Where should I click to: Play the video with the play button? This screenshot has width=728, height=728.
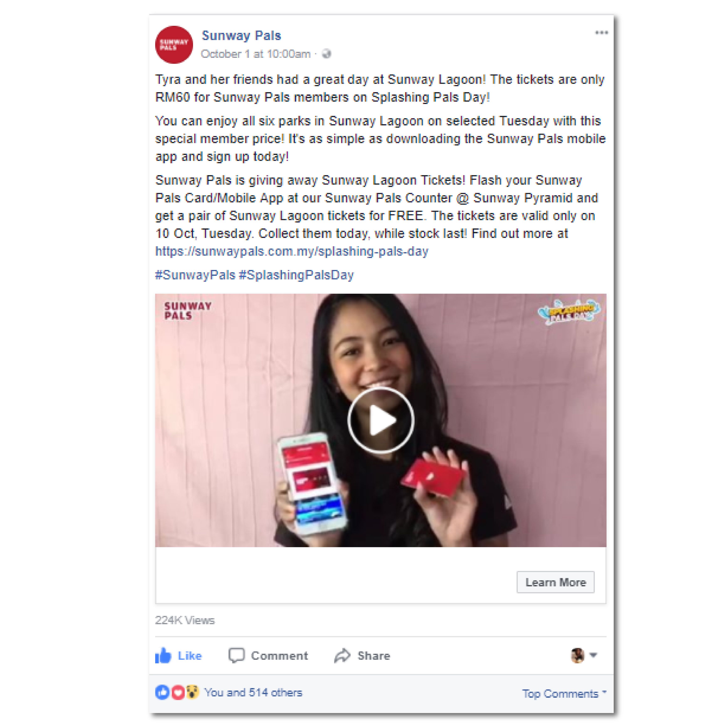[381, 420]
